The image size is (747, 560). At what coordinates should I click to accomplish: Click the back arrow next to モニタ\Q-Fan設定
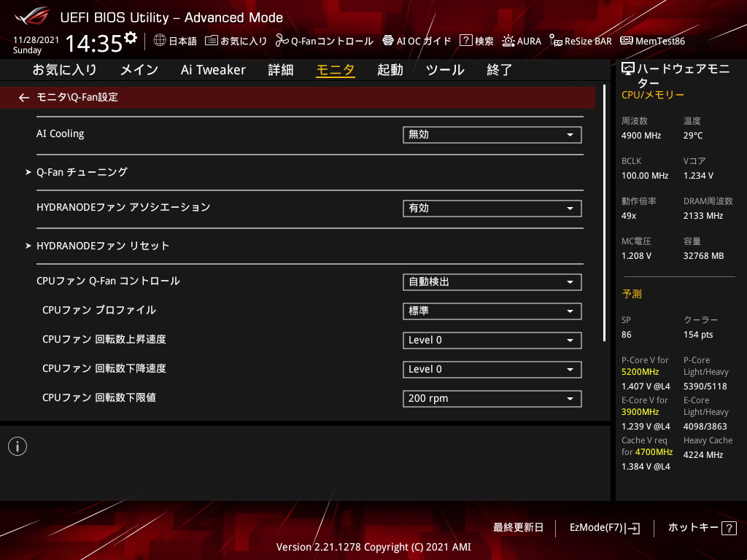pos(24,97)
